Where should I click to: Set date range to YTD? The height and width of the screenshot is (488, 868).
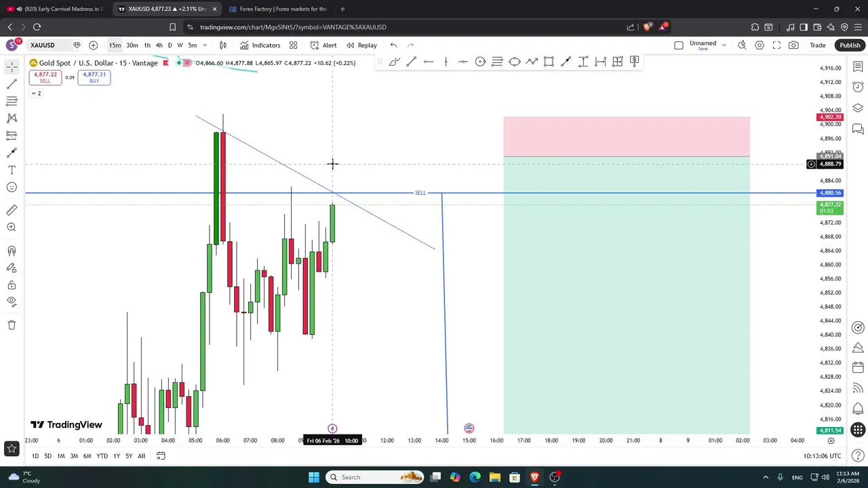(102, 456)
